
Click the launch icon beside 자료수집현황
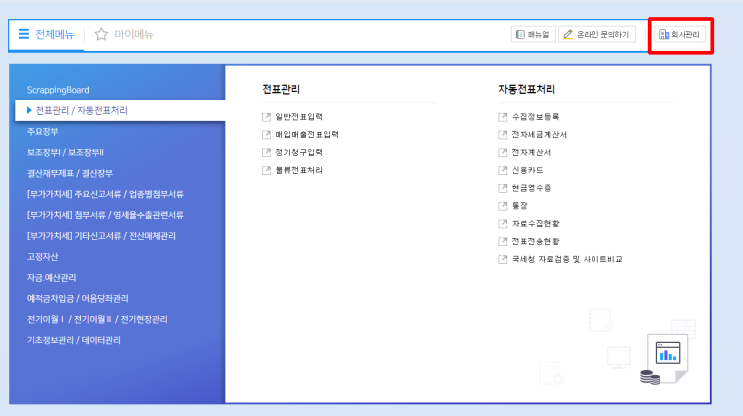pos(503,224)
